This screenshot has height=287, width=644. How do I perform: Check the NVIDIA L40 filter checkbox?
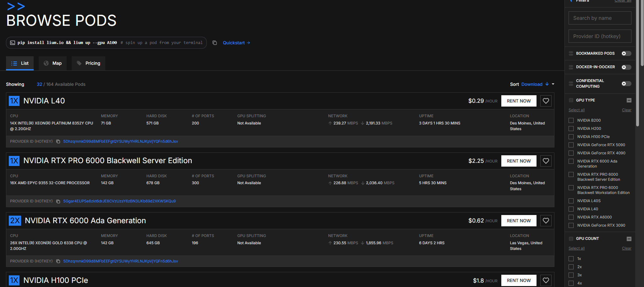(571, 209)
